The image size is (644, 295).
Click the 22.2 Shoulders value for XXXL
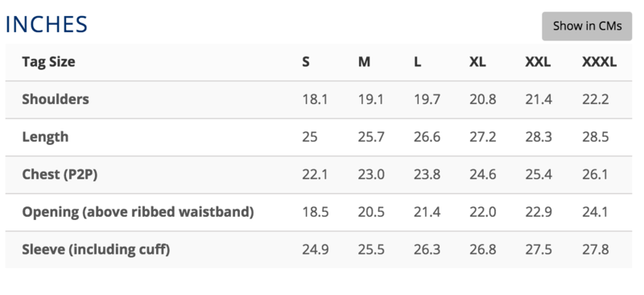point(595,99)
